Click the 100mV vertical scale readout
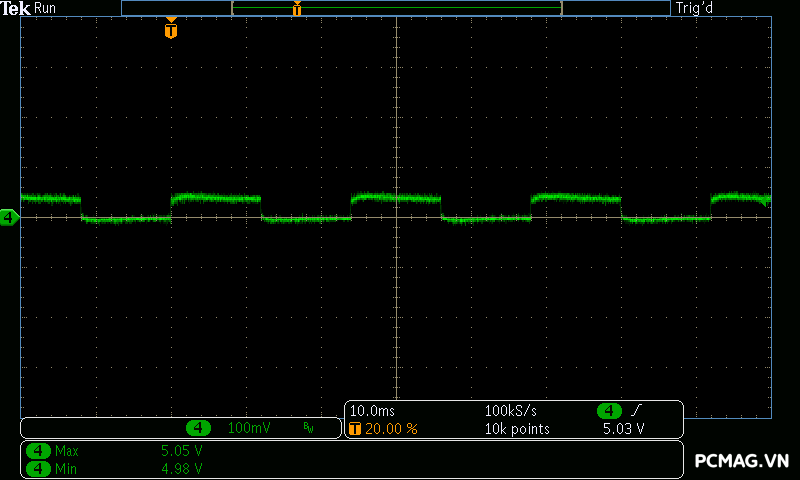Image resolution: width=800 pixels, height=480 pixels. 249,428
